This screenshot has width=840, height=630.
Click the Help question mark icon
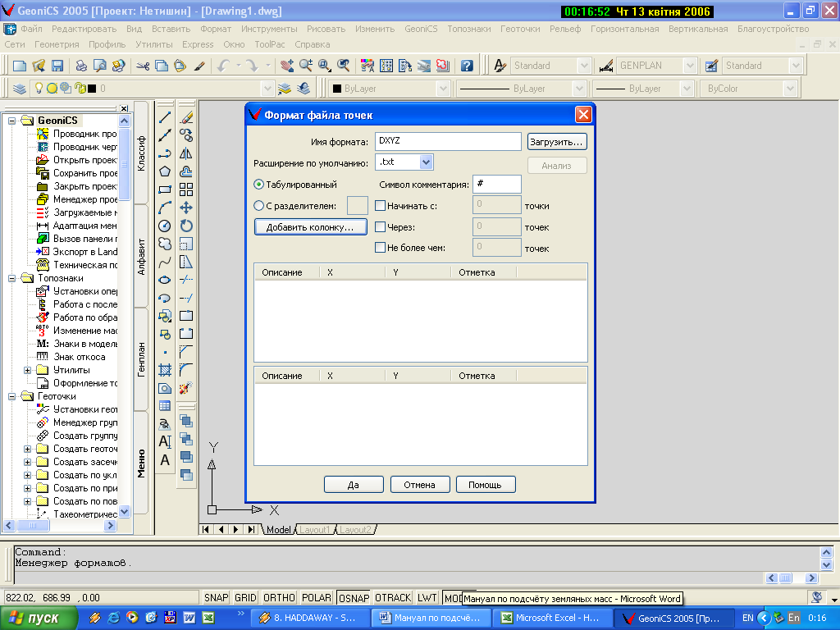(x=467, y=66)
